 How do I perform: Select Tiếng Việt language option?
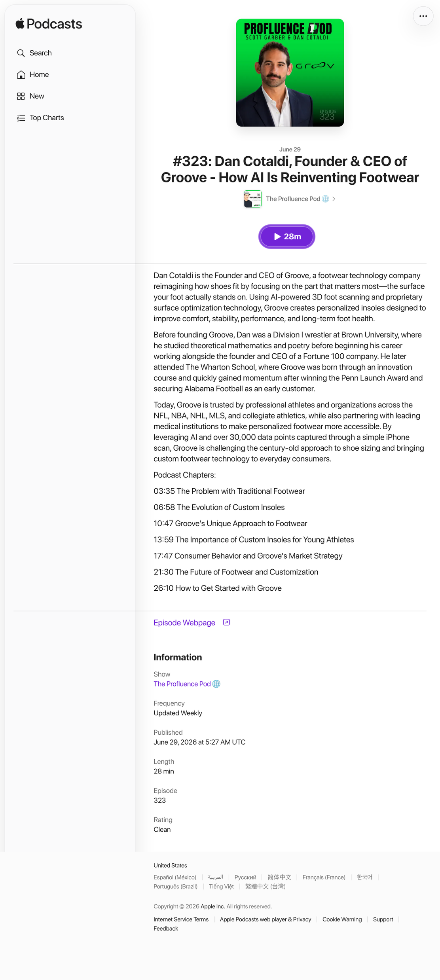tap(221, 886)
